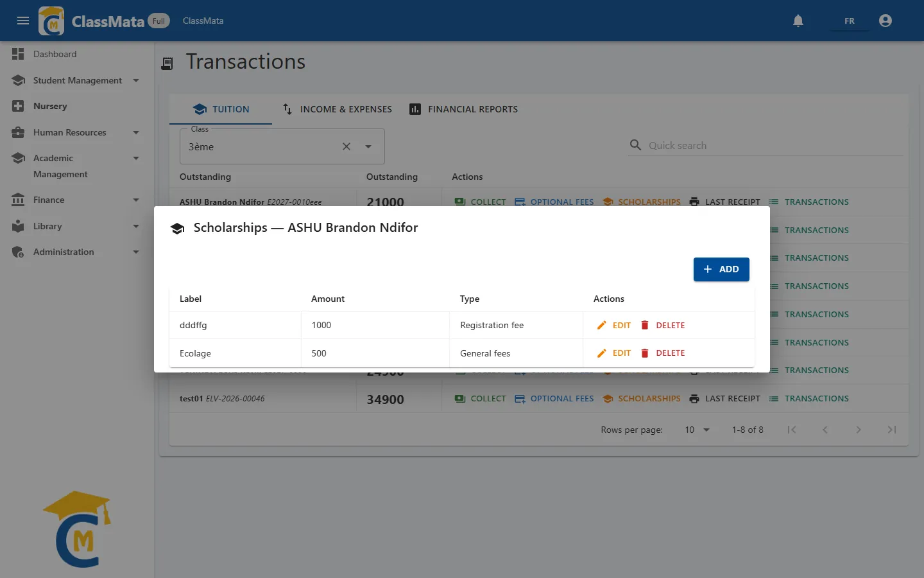This screenshot has height=578, width=924.
Task: Open the user account menu
Action: pos(886,21)
